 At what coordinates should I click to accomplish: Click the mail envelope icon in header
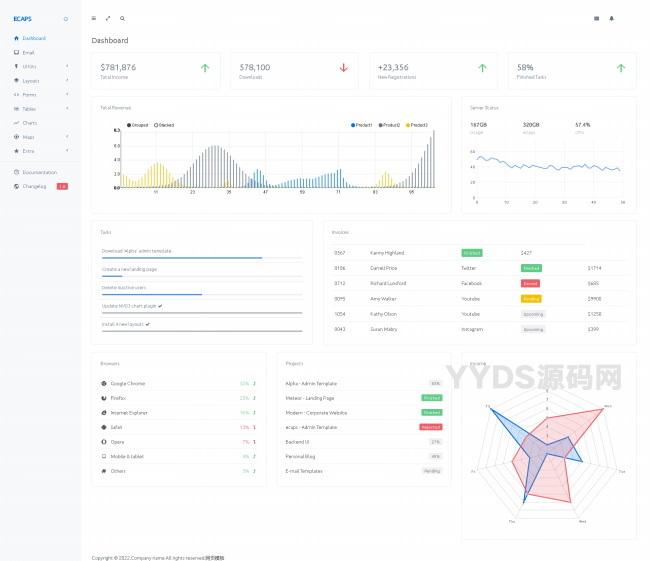coord(597,18)
